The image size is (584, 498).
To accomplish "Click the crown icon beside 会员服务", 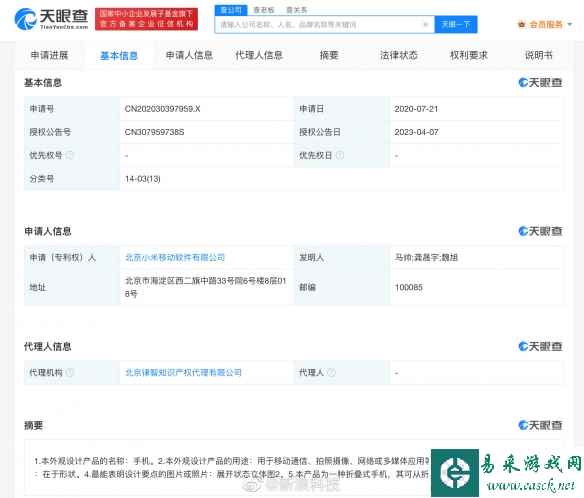I will point(521,25).
